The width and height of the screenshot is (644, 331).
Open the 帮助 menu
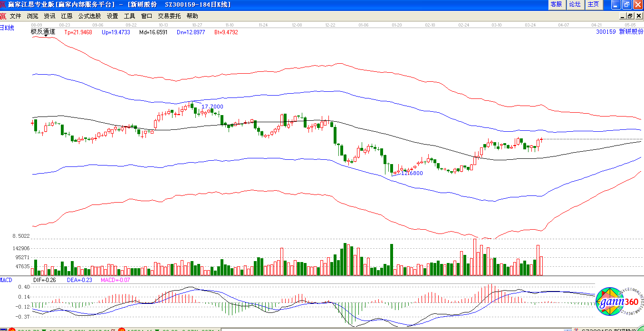(x=192, y=16)
